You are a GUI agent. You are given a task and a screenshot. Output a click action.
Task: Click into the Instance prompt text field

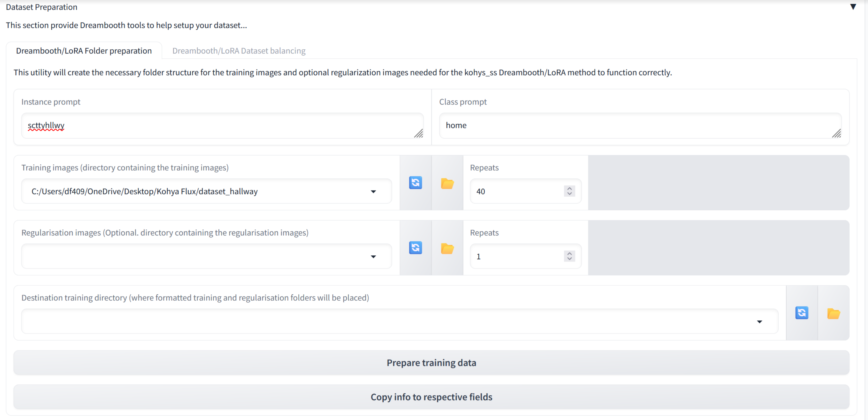(216, 125)
